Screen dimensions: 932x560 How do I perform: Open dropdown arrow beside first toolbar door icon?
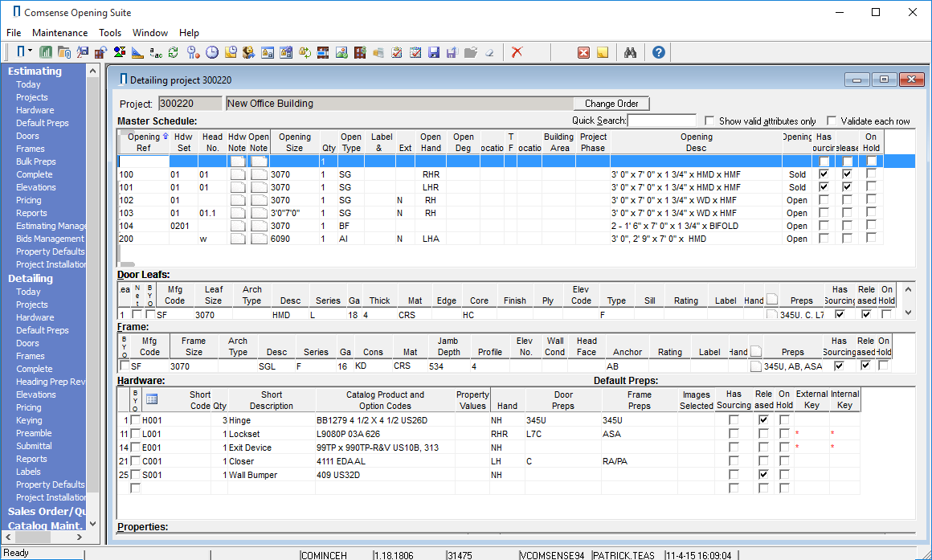(x=31, y=52)
